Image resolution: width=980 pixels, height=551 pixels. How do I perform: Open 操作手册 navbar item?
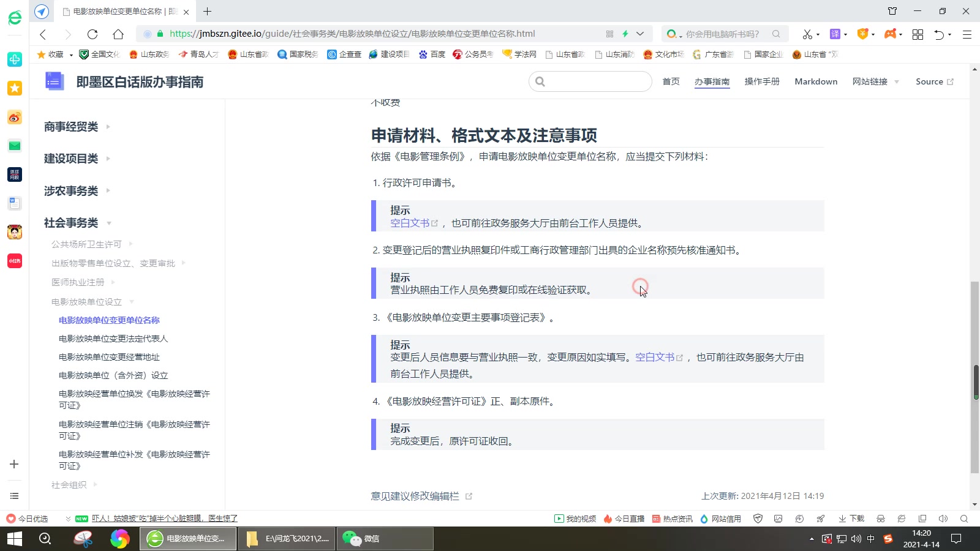pyautogui.click(x=762, y=81)
